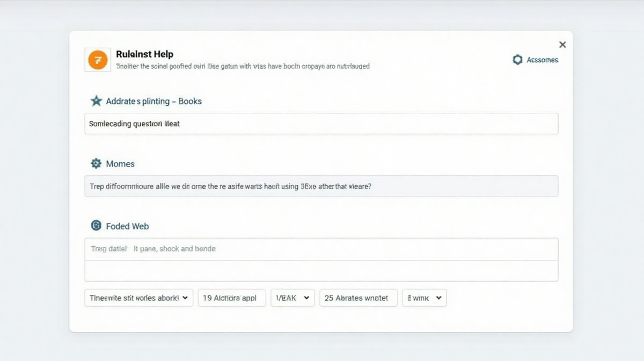Focus the Somlecading questron illeat input
The image size is (644, 361).
click(321, 124)
